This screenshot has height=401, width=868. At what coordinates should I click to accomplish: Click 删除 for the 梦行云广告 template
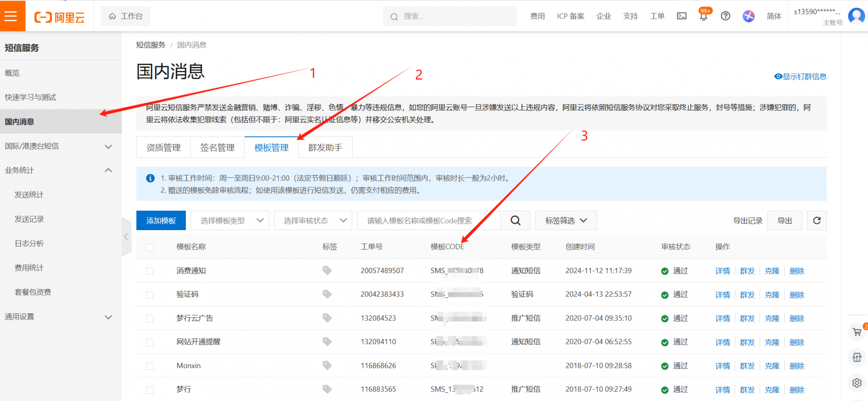797,318
